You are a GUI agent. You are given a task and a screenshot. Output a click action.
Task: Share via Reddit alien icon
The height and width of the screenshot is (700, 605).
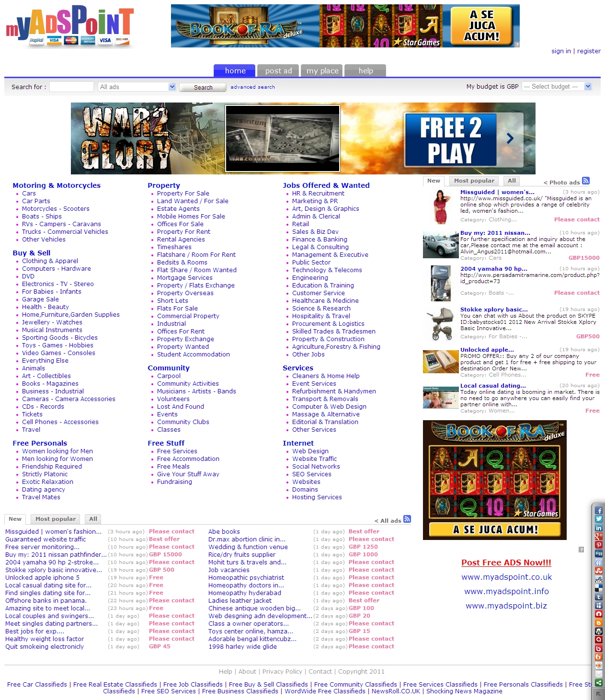[599, 579]
